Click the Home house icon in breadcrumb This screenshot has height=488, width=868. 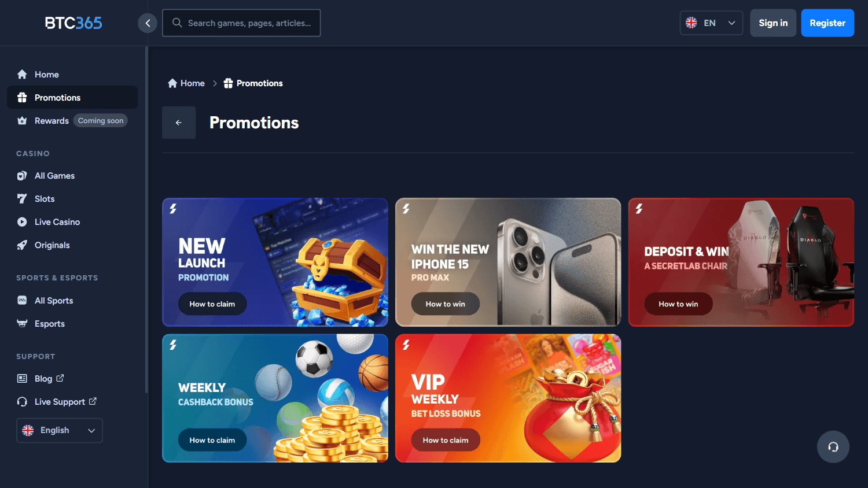(x=172, y=83)
